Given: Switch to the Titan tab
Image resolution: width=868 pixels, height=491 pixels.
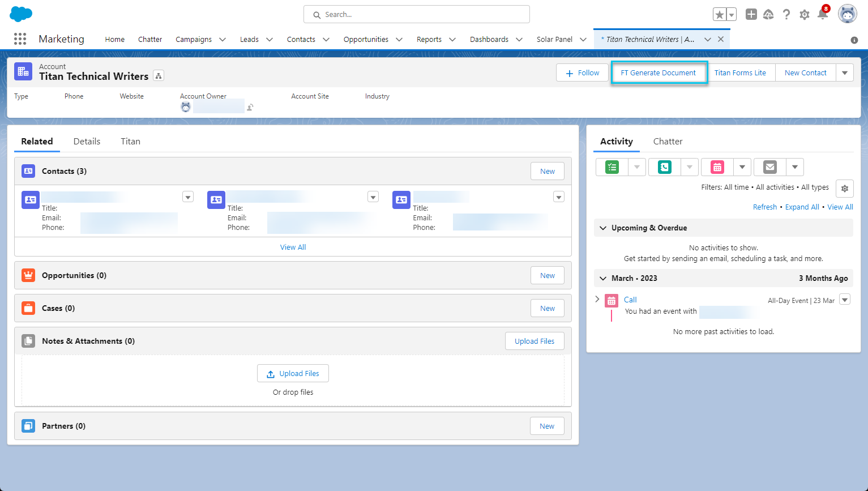Looking at the screenshot, I should tap(130, 141).
